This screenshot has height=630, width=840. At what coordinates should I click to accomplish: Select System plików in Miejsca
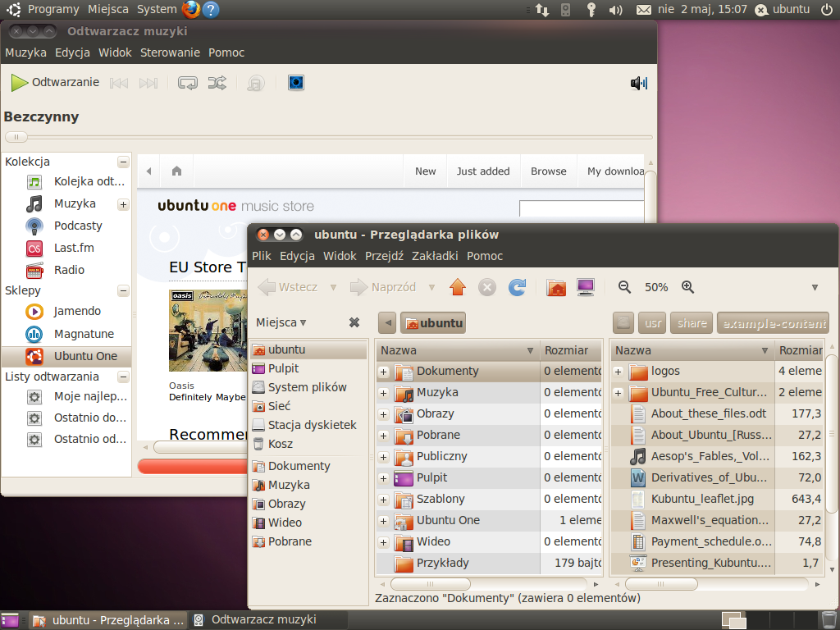pos(309,387)
